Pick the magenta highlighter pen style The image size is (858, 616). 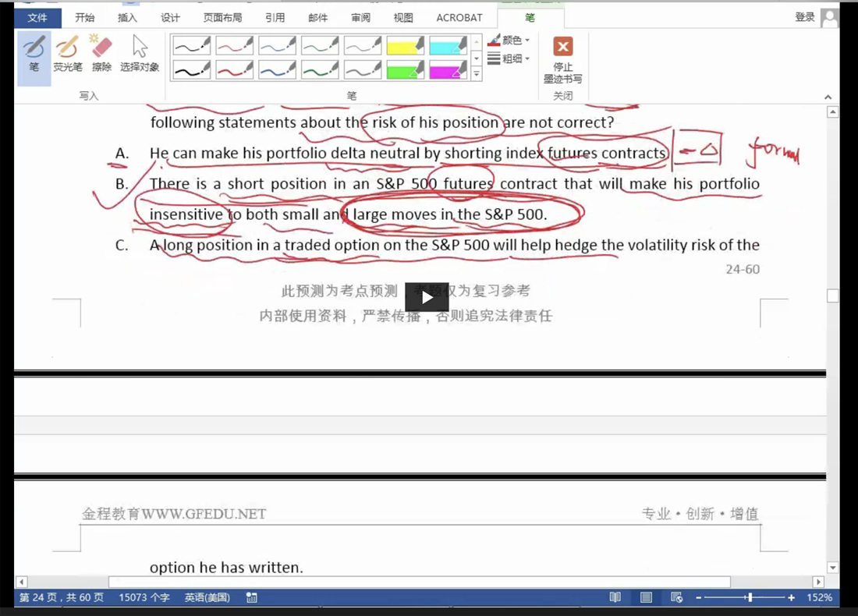pyautogui.click(x=448, y=71)
